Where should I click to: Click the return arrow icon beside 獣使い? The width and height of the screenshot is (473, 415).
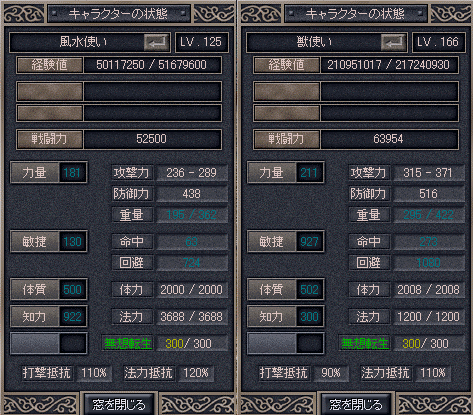pos(393,42)
